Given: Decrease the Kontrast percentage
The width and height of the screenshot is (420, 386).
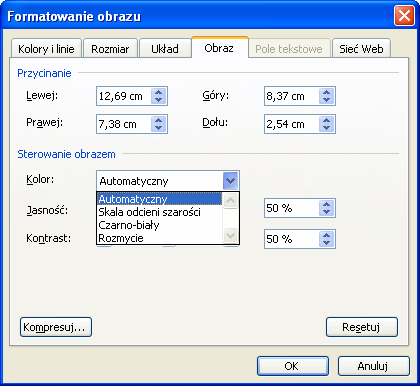Looking at the screenshot, I should click(327, 243).
